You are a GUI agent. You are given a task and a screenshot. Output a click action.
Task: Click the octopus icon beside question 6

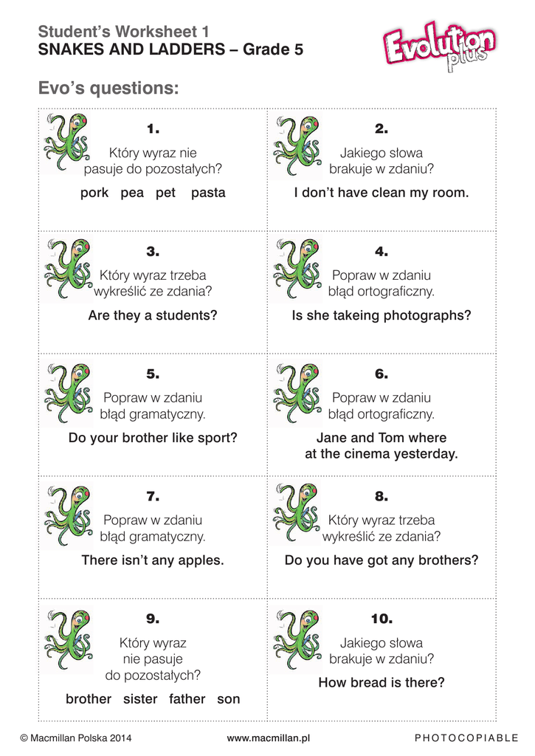[x=297, y=389]
